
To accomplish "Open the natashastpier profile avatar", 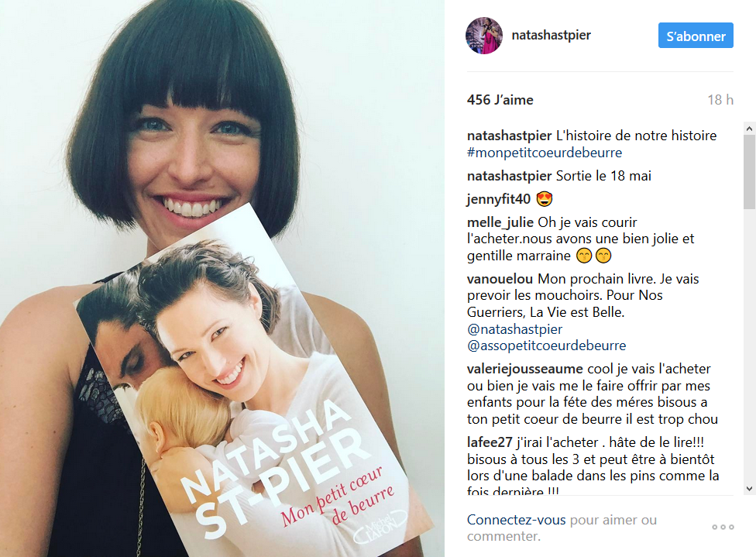I will coord(484,36).
